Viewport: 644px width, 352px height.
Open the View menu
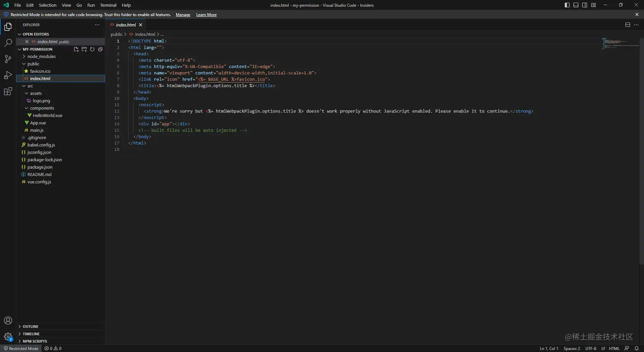click(66, 5)
